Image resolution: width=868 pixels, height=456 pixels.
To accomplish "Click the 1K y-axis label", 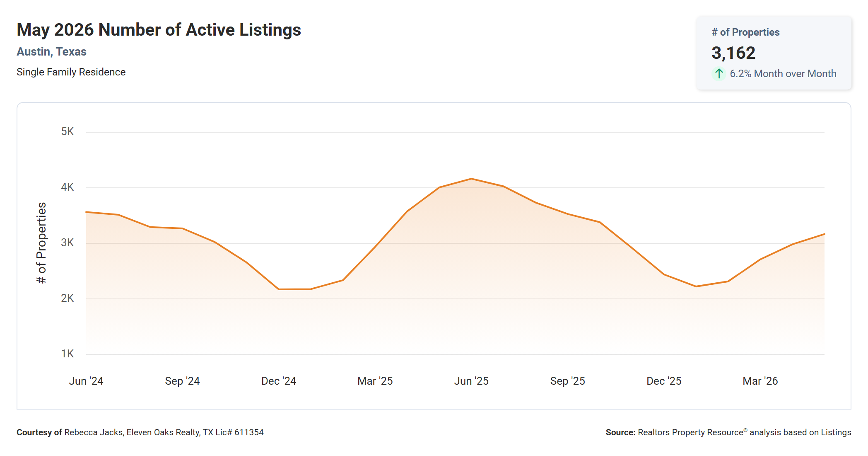I will 68,354.
